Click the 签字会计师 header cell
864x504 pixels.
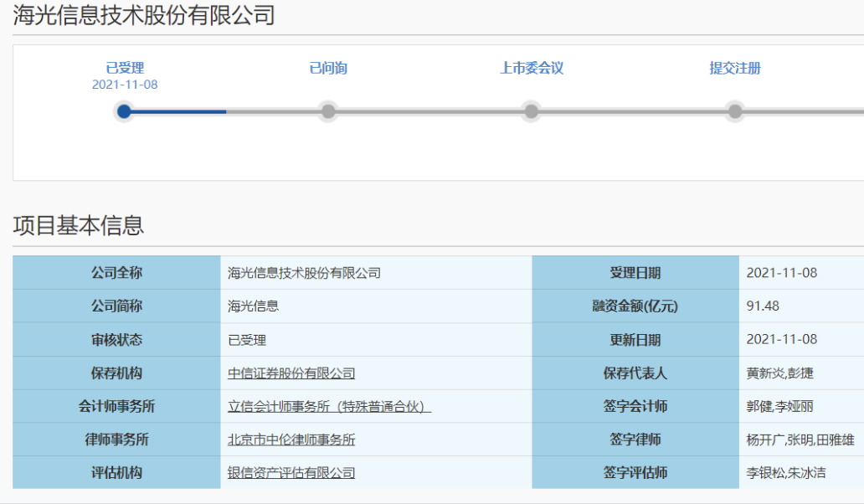635,407
